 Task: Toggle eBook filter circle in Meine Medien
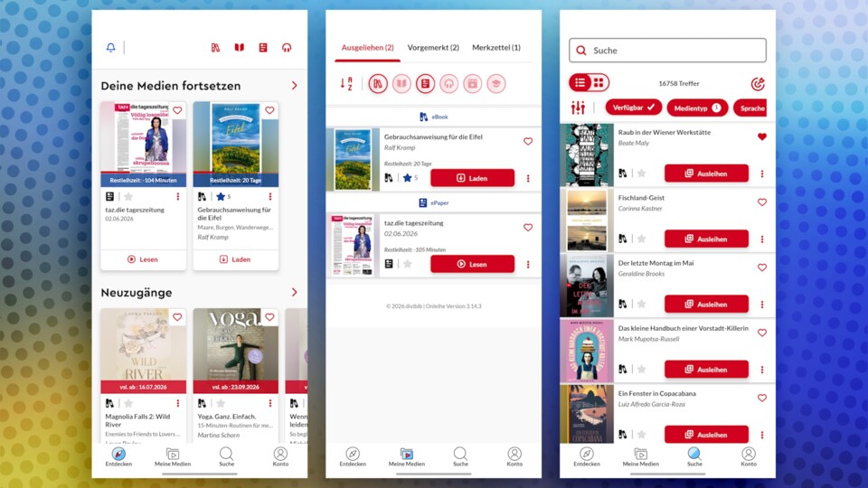click(378, 83)
